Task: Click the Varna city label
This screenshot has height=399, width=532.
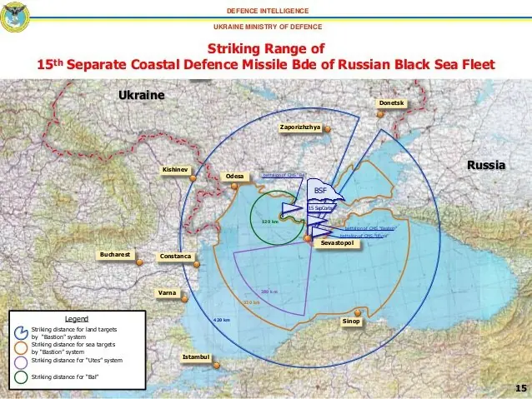Action: (167, 293)
